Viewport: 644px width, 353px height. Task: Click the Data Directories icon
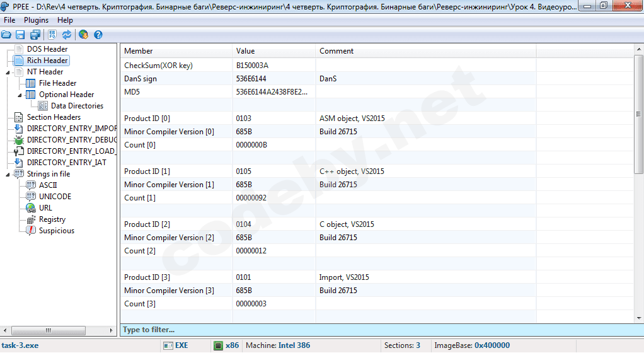(x=43, y=106)
